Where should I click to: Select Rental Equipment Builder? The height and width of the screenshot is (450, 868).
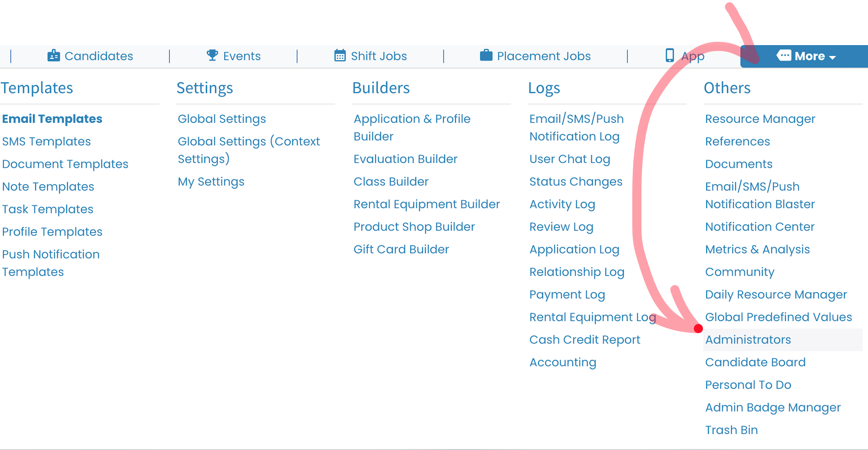click(427, 204)
